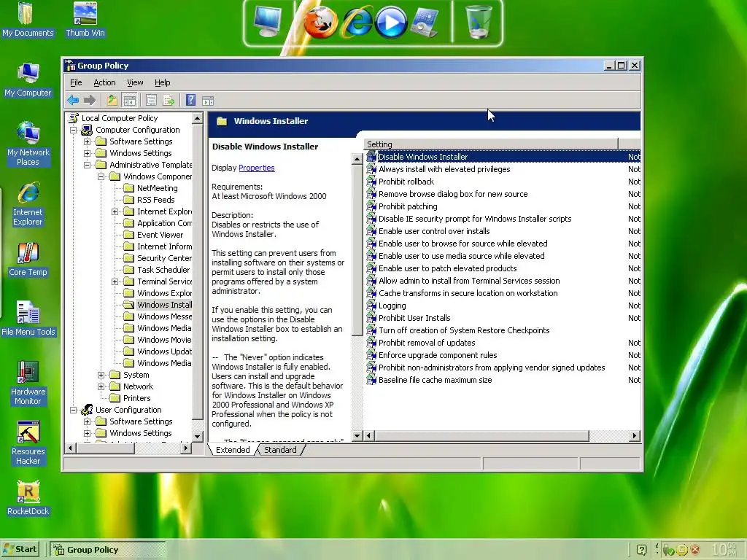Collapse the Computer Configuration node
The height and width of the screenshot is (560, 747).
point(74,130)
